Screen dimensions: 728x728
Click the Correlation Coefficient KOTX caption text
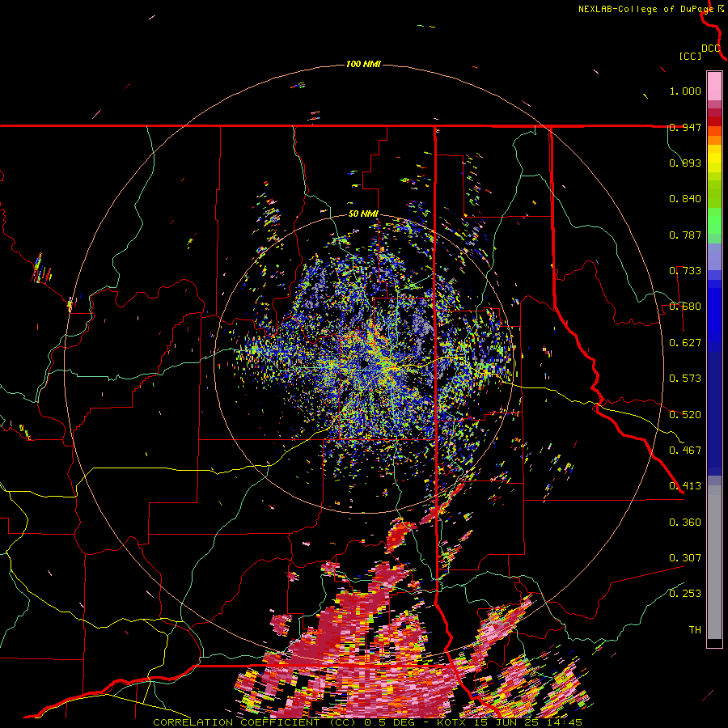coord(367,722)
